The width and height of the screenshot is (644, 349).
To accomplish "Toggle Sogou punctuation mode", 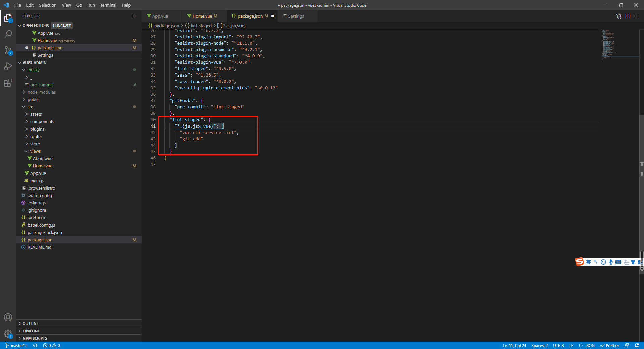I will click(596, 262).
